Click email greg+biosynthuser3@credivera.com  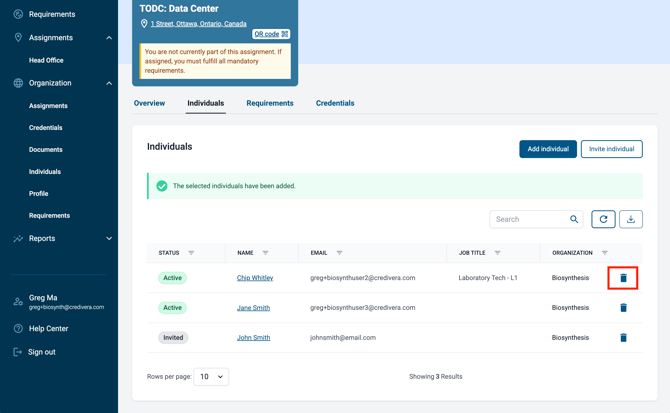363,308
